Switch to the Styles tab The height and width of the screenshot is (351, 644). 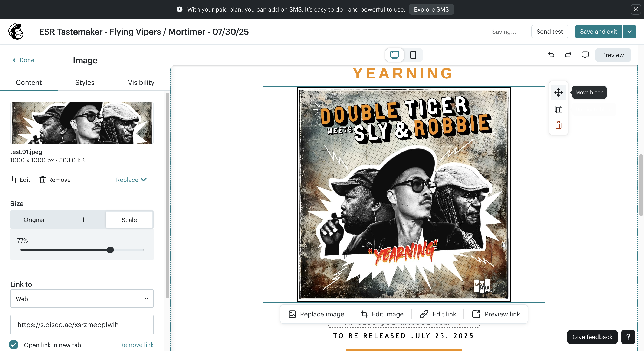pos(85,82)
